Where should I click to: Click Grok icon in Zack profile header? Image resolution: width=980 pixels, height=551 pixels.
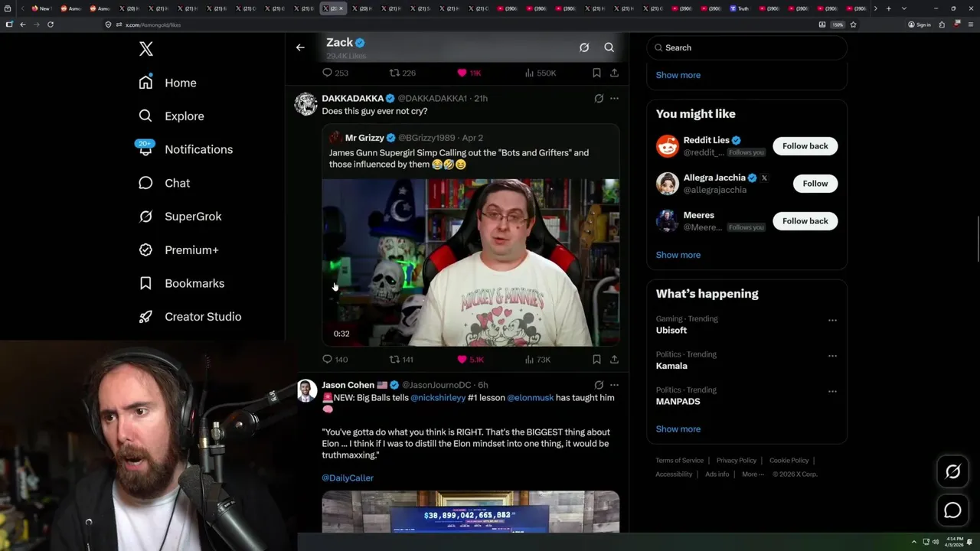[584, 47]
